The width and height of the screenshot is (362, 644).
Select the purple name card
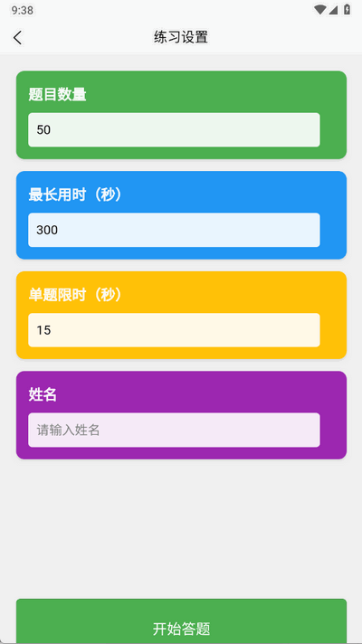coord(181,415)
